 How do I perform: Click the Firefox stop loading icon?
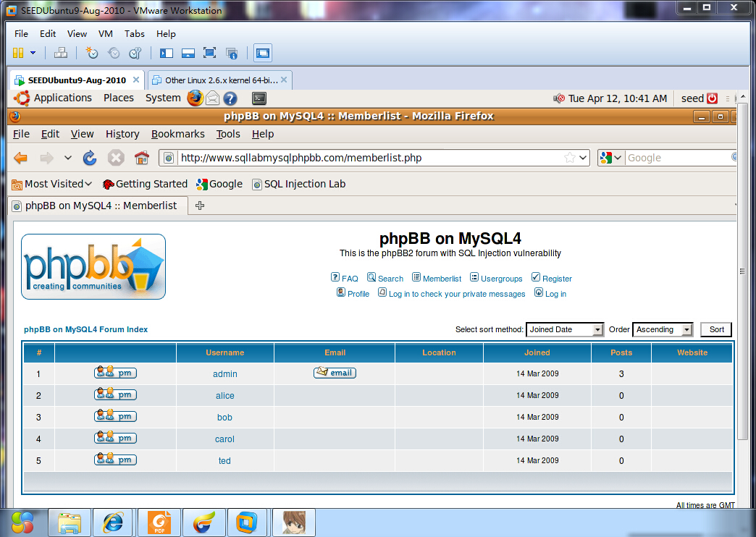[116, 158]
